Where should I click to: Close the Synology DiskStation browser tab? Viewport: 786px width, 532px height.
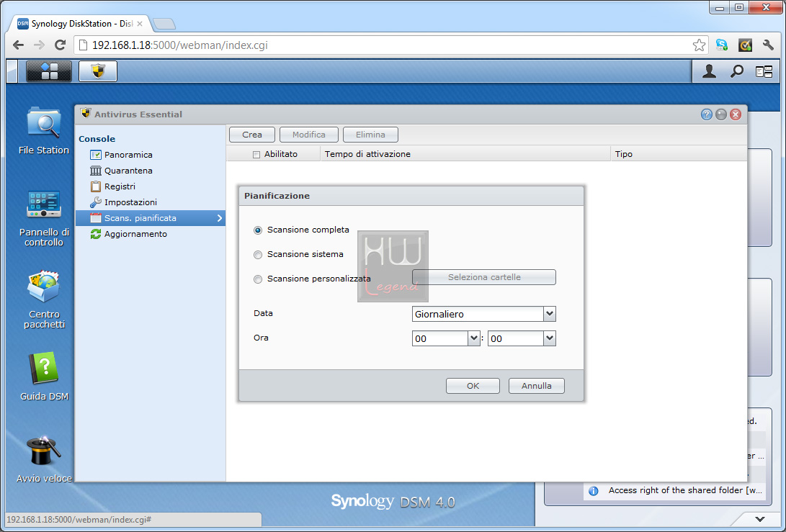click(139, 24)
